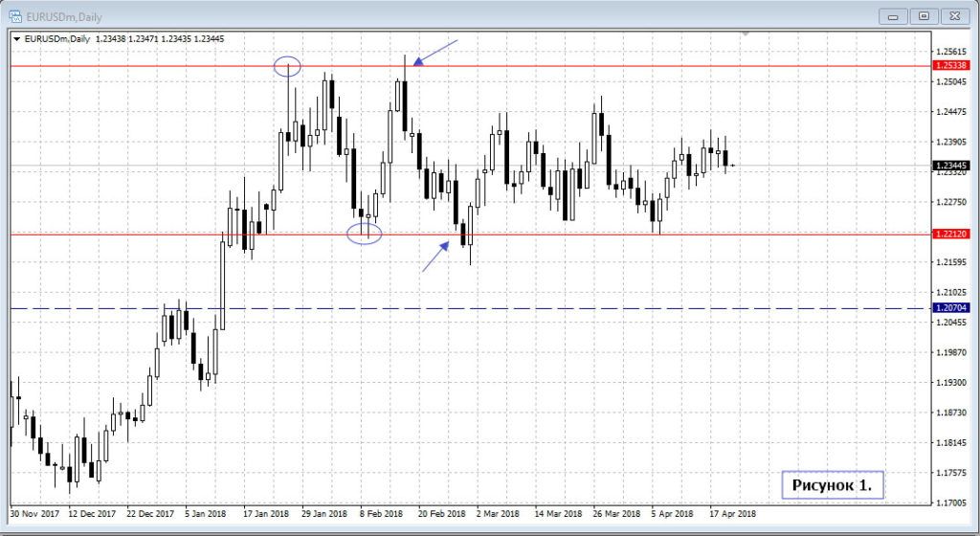Viewport: 980px width, 536px height.
Task: Click the gray chart shift triangle marker
Action: [746, 34]
